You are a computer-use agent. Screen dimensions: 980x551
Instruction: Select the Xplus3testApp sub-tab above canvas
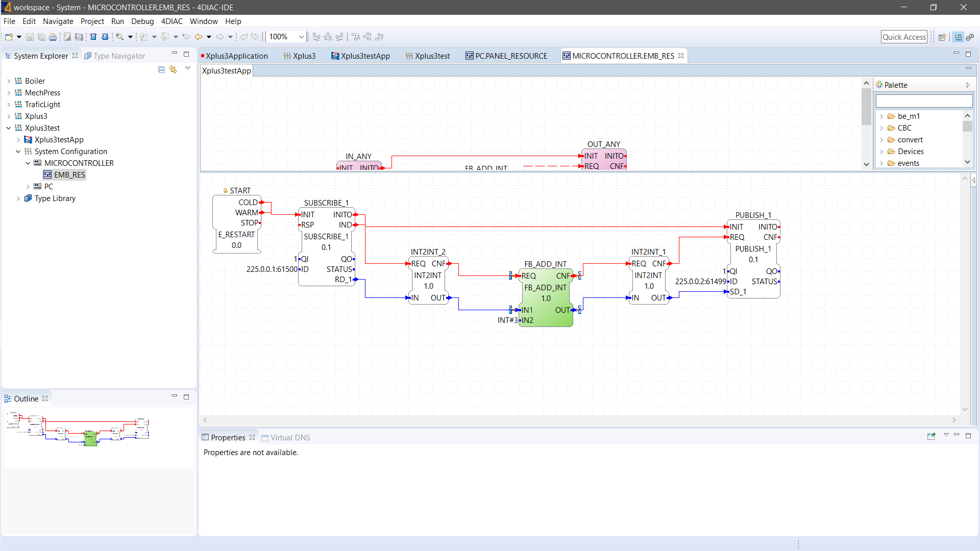[227, 70]
